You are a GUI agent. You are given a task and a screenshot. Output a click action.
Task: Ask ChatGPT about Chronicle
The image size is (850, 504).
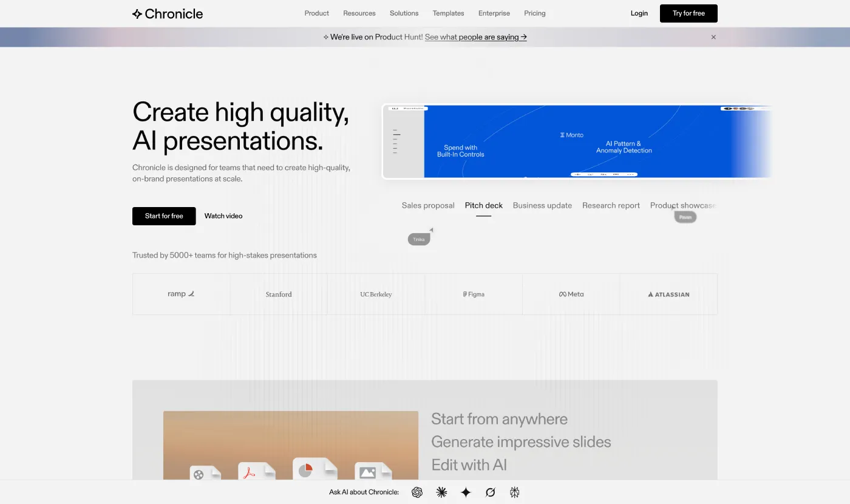(x=417, y=492)
